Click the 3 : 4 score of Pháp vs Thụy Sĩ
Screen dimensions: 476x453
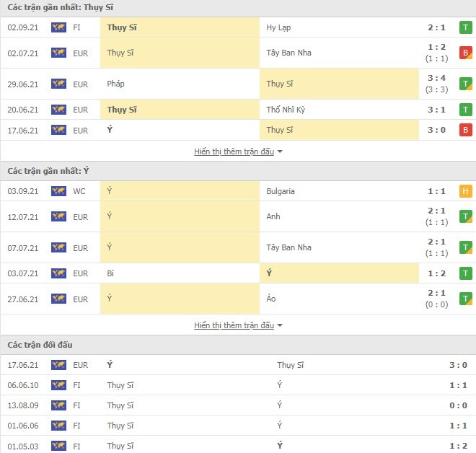(x=436, y=78)
